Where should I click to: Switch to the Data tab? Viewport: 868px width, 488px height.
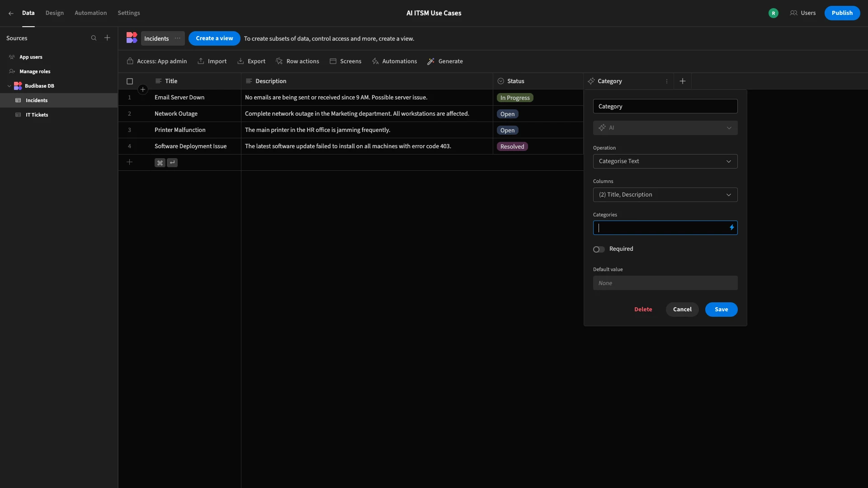coord(28,13)
